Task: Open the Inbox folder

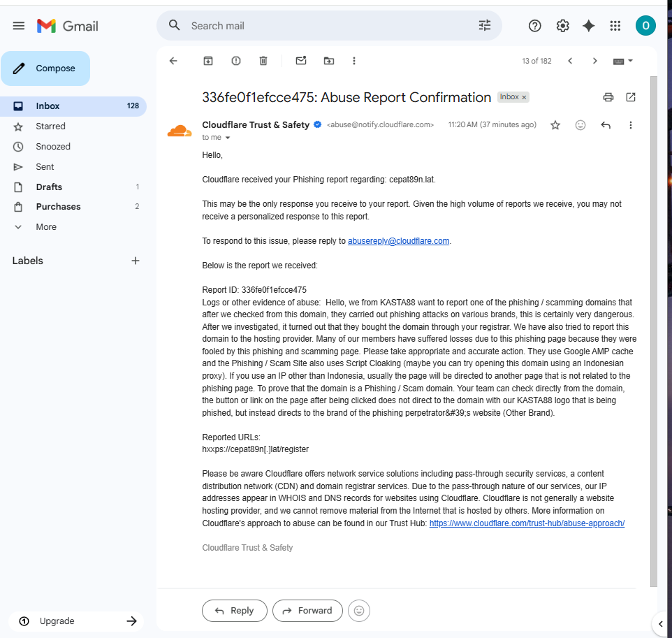Action: point(73,106)
